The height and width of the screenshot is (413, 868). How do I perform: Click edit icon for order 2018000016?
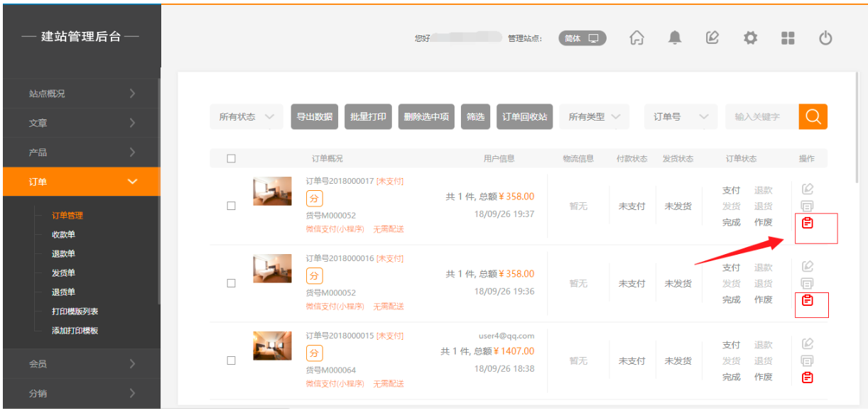[807, 267]
